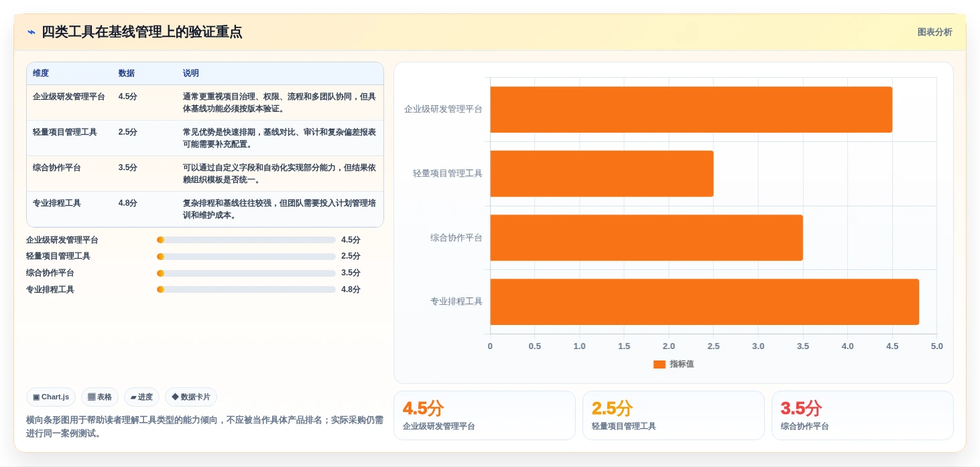Click the 5.0 tick on the x-axis
This screenshot has height=467, width=980.
coord(937,346)
